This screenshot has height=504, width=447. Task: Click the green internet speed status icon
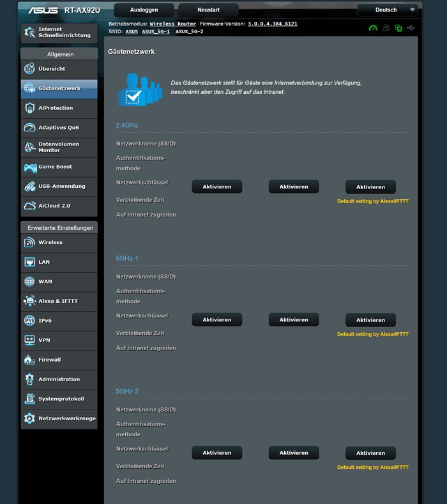(x=373, y=28)
